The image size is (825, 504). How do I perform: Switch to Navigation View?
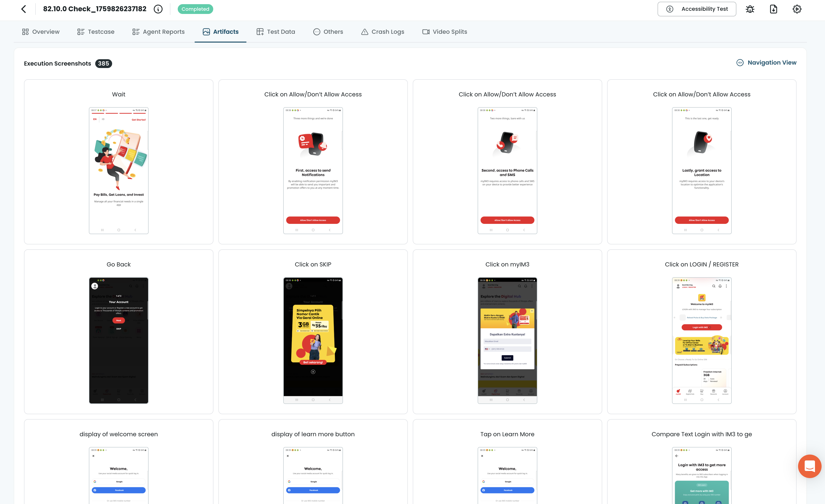(x=766, y=63)
